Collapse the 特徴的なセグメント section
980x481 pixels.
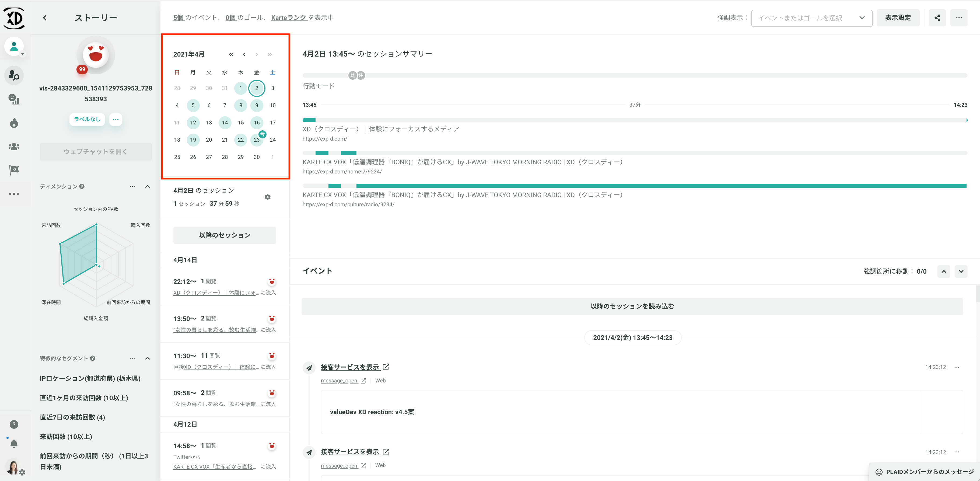[x=148, y=358]
